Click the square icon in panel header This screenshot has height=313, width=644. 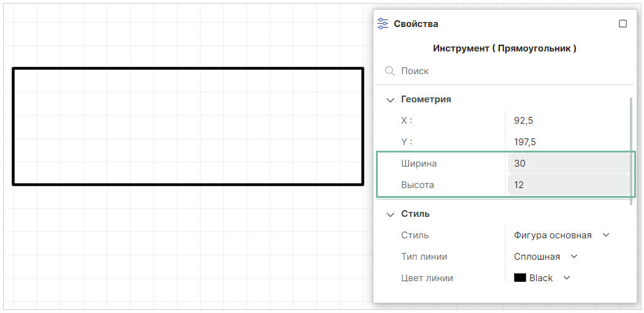coord(623,24)
